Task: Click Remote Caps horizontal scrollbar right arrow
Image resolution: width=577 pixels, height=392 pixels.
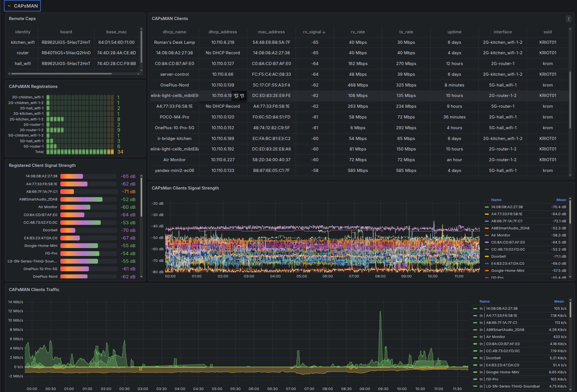Action: pos(138,74)
